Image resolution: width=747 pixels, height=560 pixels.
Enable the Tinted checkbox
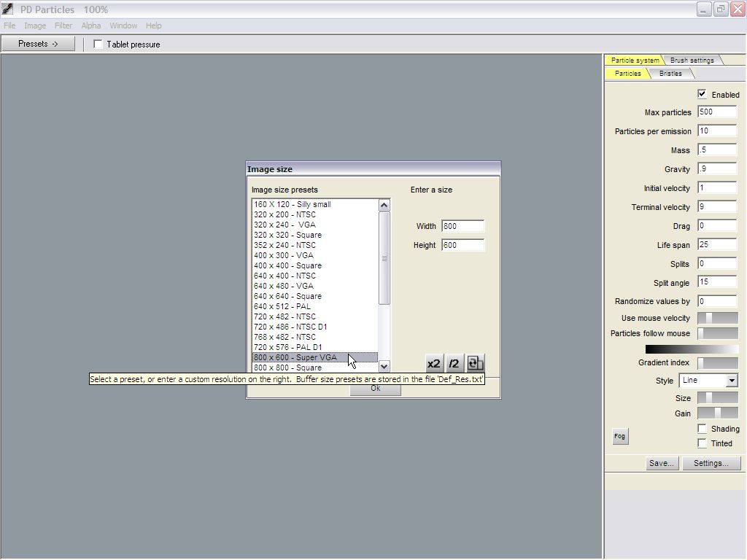702,443
